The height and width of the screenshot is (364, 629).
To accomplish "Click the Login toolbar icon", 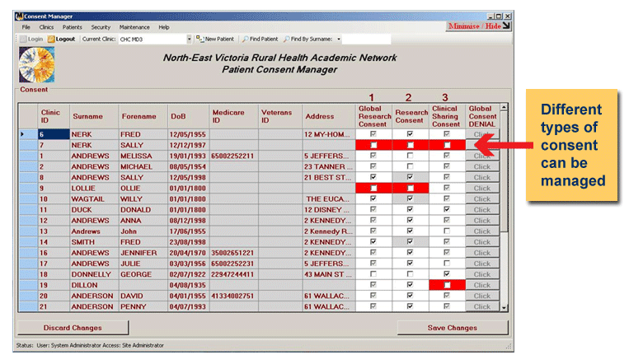I will point(23,39).
